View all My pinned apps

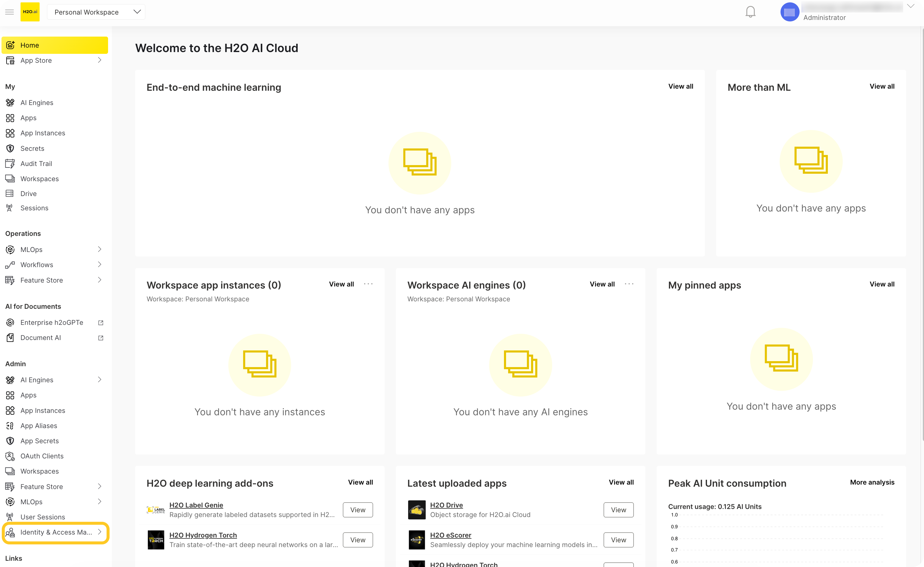click(x=882, y=284)
